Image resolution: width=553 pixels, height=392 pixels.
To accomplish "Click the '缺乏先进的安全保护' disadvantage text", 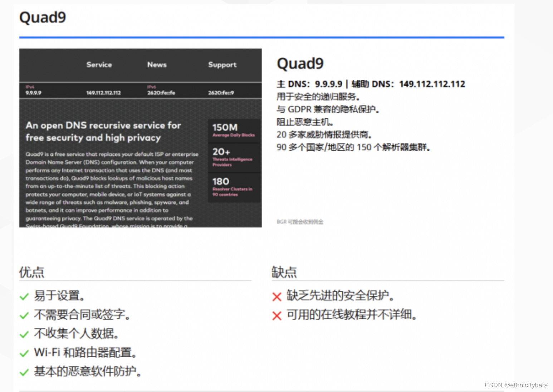I will 341,296.
